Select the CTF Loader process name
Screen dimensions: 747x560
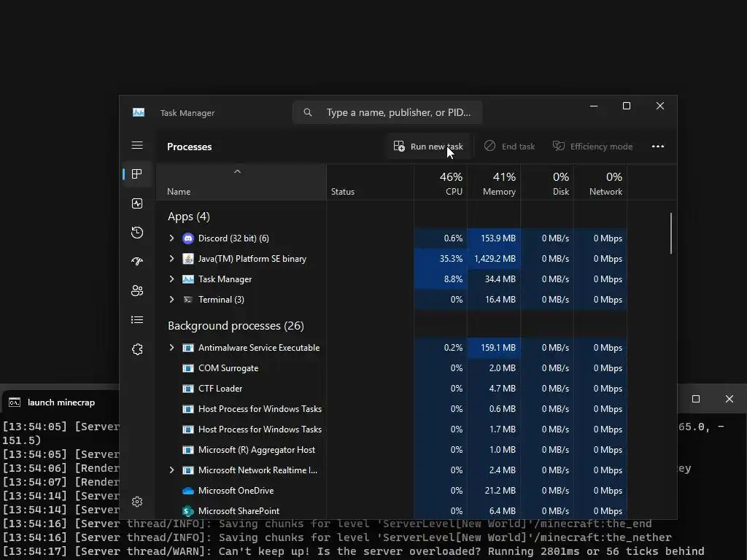pyautogui.click(x=220, y=389)
